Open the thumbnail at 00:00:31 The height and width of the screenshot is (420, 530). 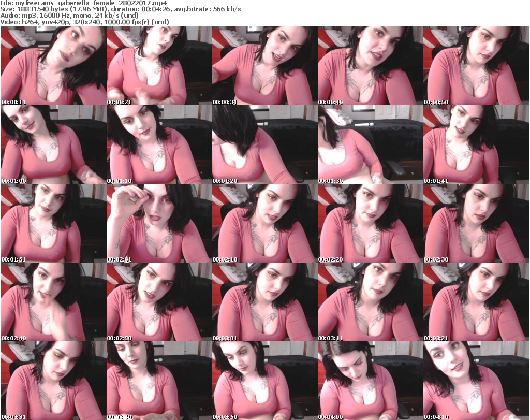point(264,66)
